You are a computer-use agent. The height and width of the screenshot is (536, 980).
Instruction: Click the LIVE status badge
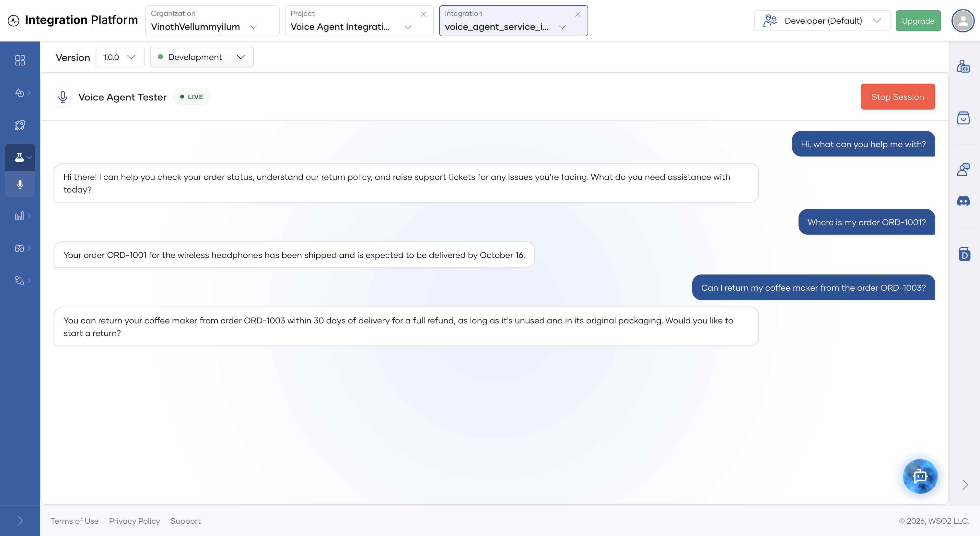(x=192, y=97)
